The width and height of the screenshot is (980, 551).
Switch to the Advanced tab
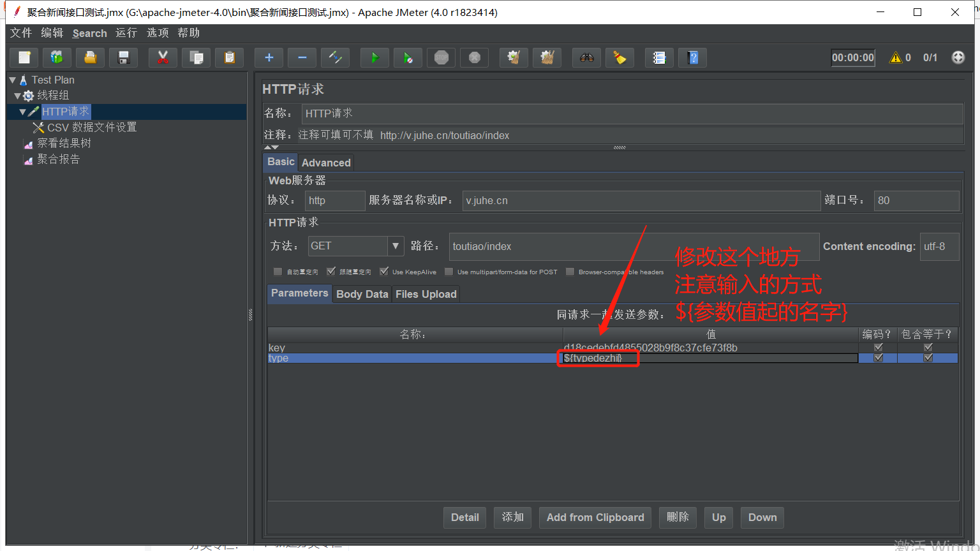click(326, 163)
